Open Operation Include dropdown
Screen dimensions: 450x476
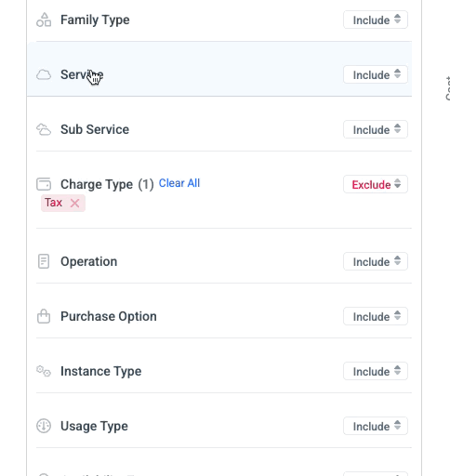(376, 261)
